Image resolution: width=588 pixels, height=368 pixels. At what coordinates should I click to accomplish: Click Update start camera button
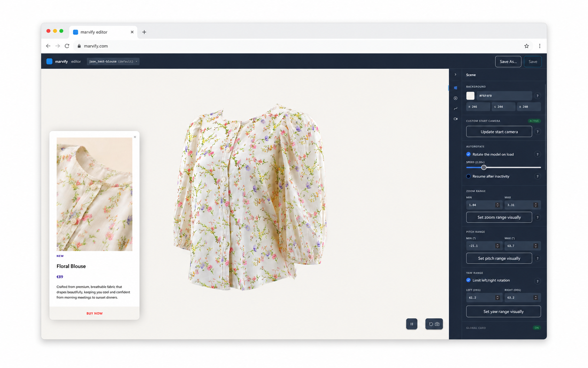(499, 132)
